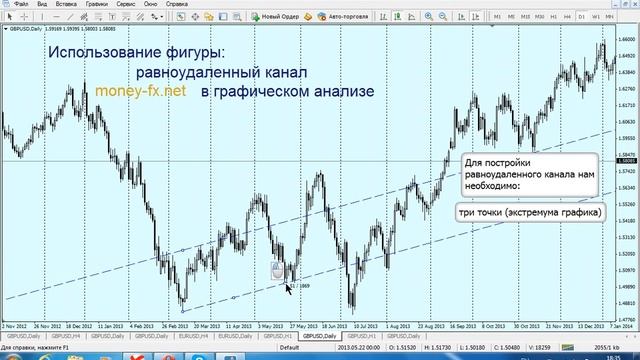640x360 pixels.
Task: Set timeframe to H1
Action: coord(553,17)
